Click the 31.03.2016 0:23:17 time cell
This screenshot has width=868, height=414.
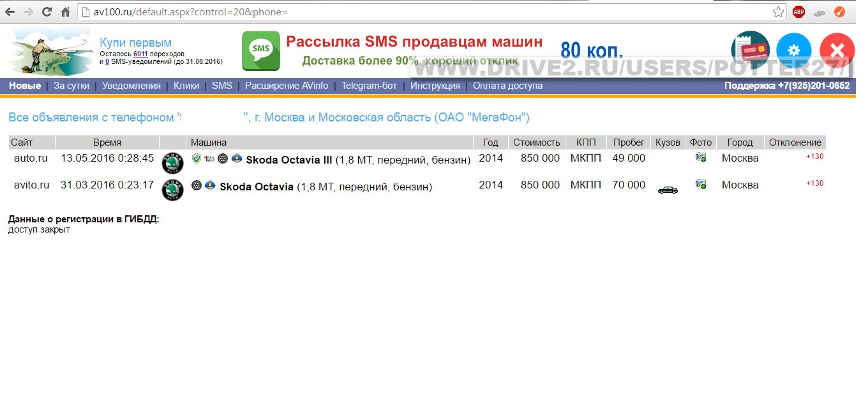[x=107, y=185]
